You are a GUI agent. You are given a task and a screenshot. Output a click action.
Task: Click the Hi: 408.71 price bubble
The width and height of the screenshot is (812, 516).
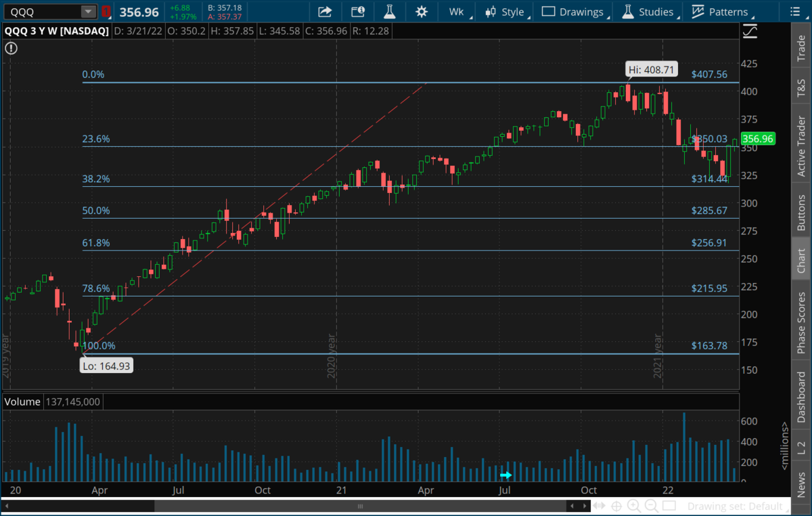point(652,70)
